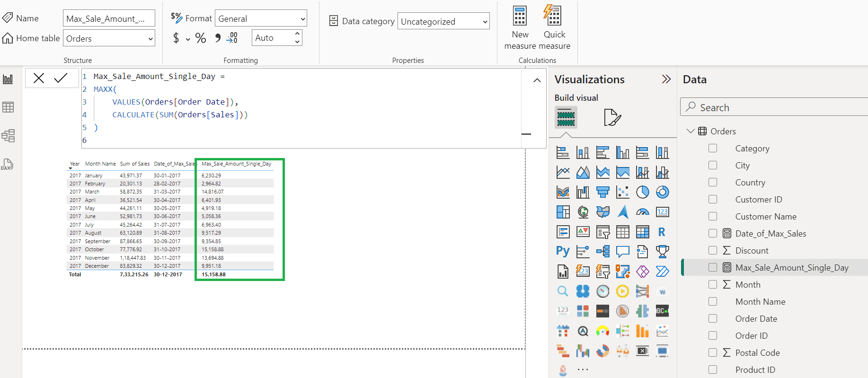
Task: Commit the DAX formula with the checkmark
Action: pyautogui.click(x=61, y=78)
